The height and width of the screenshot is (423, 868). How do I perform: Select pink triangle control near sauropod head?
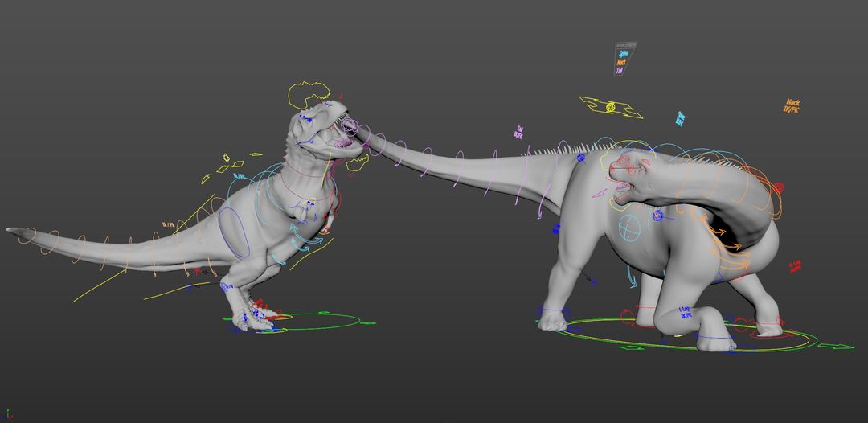click(600, 193)
